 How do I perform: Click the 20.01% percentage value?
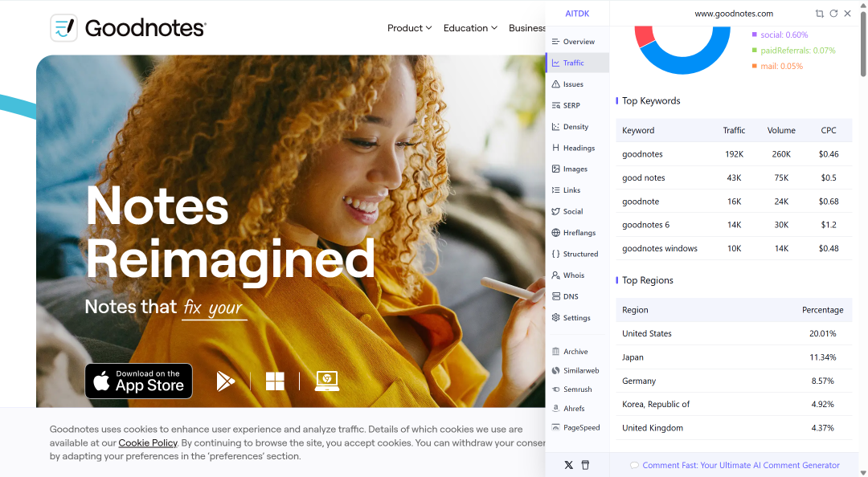(823, 334)
